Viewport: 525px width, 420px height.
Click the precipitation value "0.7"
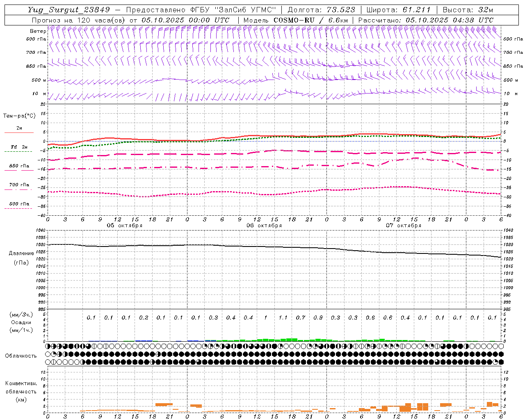301,317
